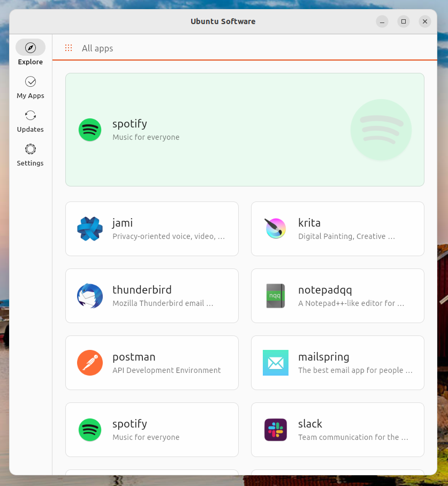Click the mailspring envelope icon

(x=276, y=363)
